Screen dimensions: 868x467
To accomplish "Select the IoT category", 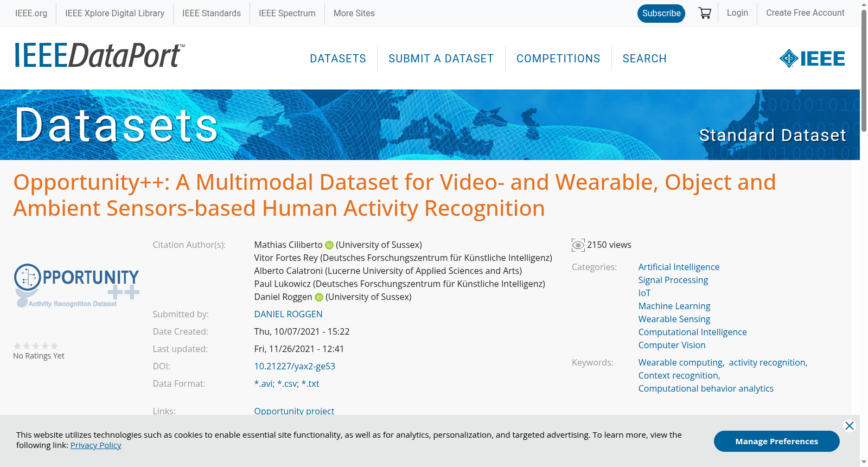I will click(x=644, y=293).
